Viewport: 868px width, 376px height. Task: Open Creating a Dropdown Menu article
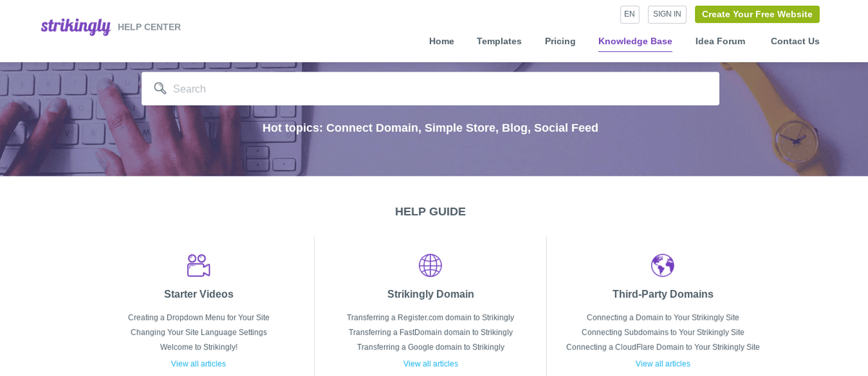(x=199, y=317)
